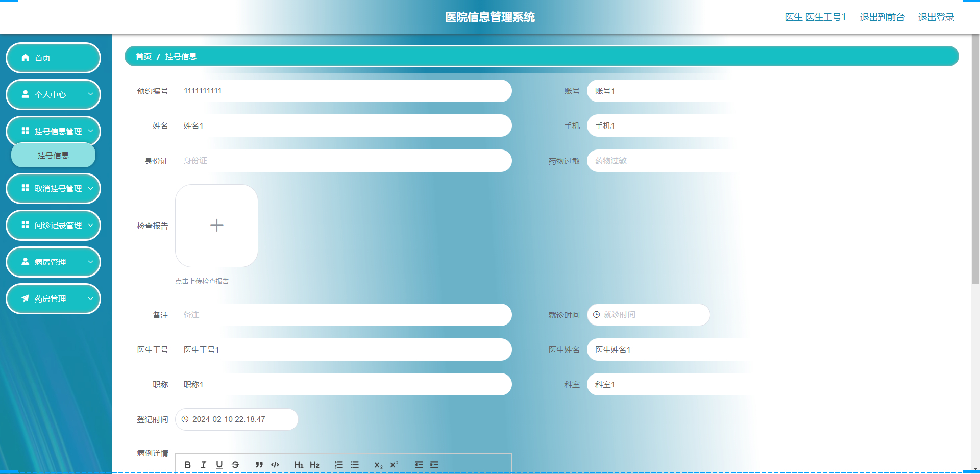This screenshot has width=980, height=474.
Task: Select the H1 heading icon
Action: tap(299, 465)
